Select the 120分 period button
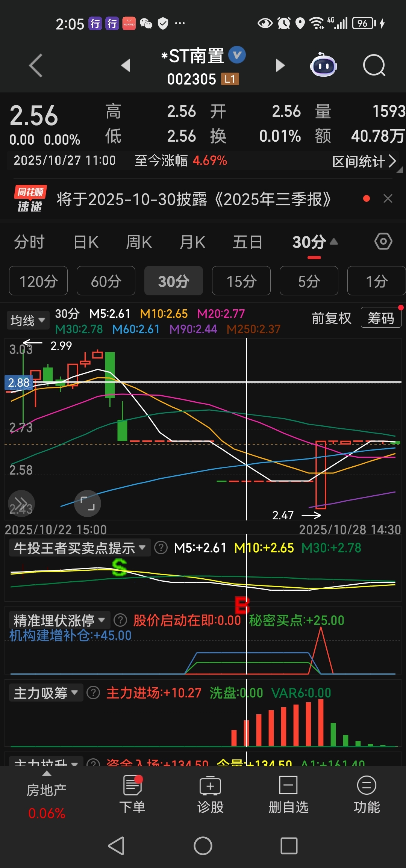This screenshot has height=868, width=406. pos(38,281)
